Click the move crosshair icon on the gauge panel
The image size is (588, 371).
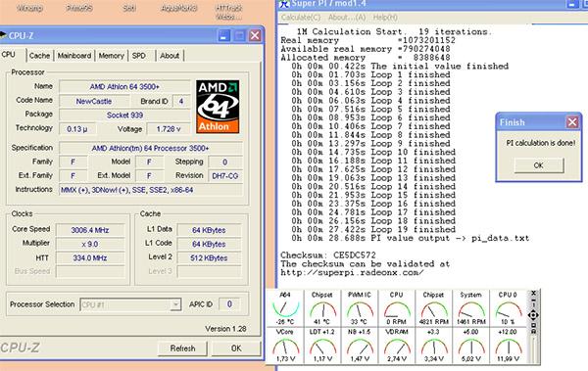(534, 315)
